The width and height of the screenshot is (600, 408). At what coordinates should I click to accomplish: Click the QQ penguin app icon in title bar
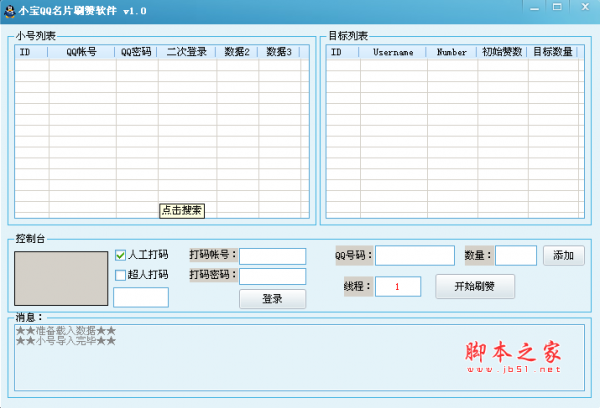click(x=9, y=11)
